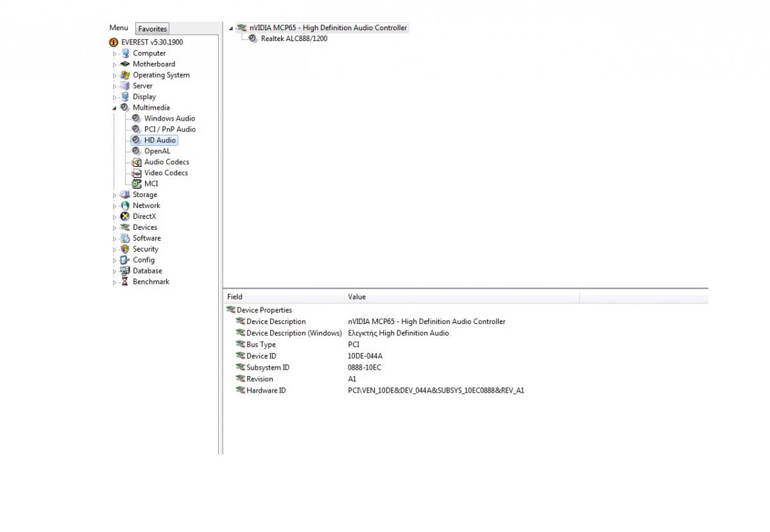Viewport: 770px width, 532px height.
Task: Click the Display monitor icon
Action: click(126, 97)
